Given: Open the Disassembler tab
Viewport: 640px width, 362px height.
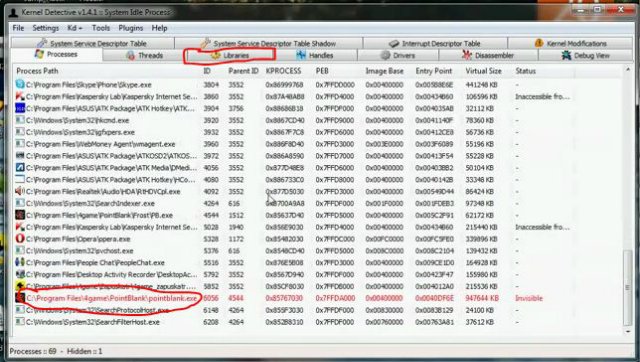Looking at the screenshot, I should coord(488,56).
